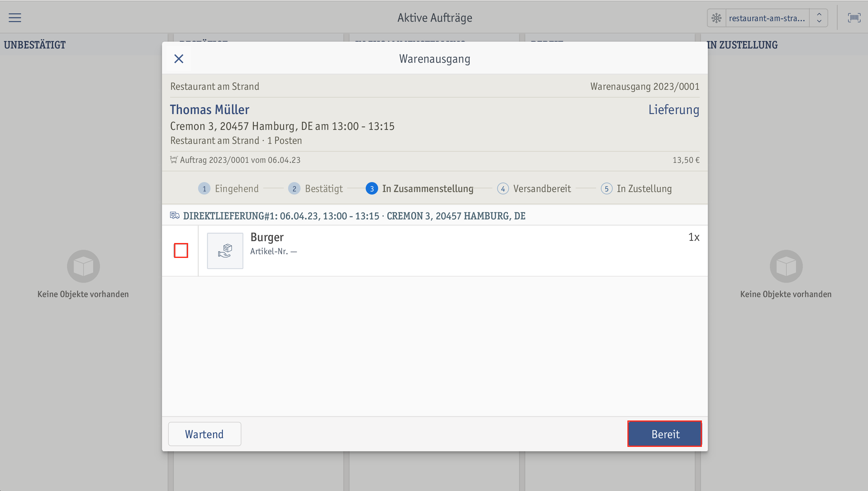Open the hamburger navigation menu
The height and width of the screenshot is (491, 868).
pyautogui.click(x=15, y=17)
